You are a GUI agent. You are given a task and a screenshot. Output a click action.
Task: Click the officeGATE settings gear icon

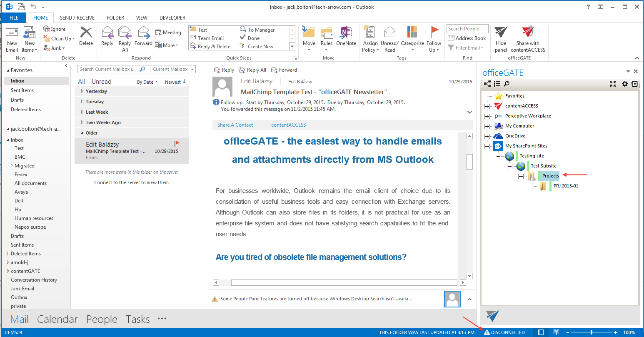coord(624,84)
